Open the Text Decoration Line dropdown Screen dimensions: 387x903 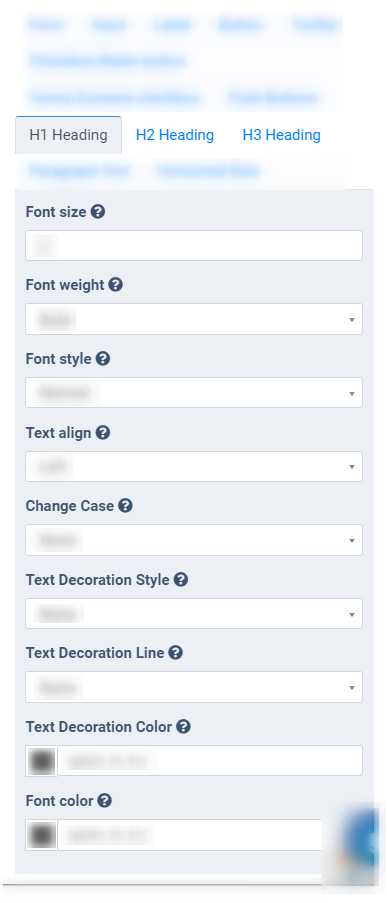(194, 687)
